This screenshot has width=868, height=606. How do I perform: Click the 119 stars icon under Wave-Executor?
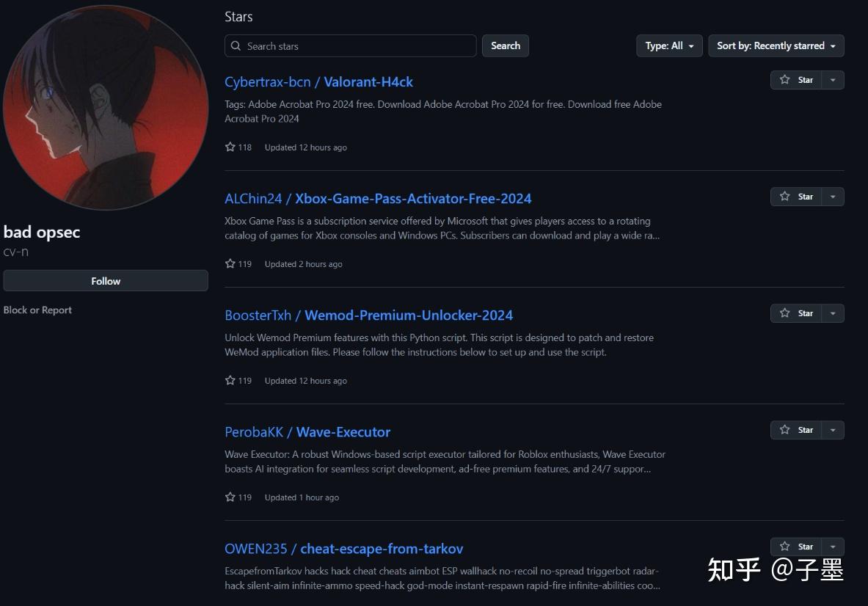(230, 497)
